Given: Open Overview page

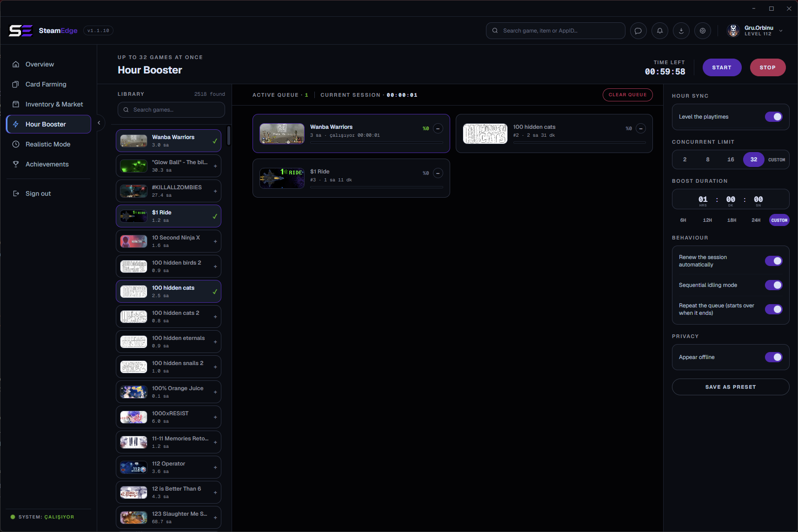Looking at the screenshot, I should pos(48,64).
